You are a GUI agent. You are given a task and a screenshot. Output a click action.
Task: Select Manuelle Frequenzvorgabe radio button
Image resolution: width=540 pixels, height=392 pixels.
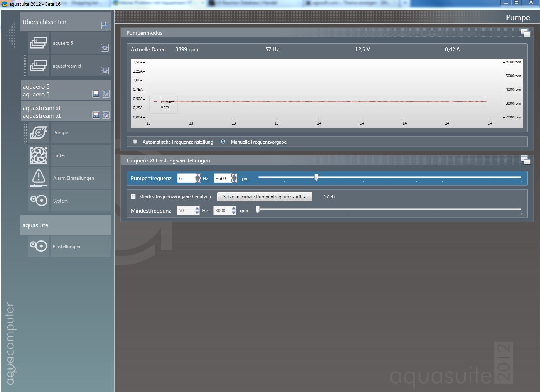tap(223, 142)
